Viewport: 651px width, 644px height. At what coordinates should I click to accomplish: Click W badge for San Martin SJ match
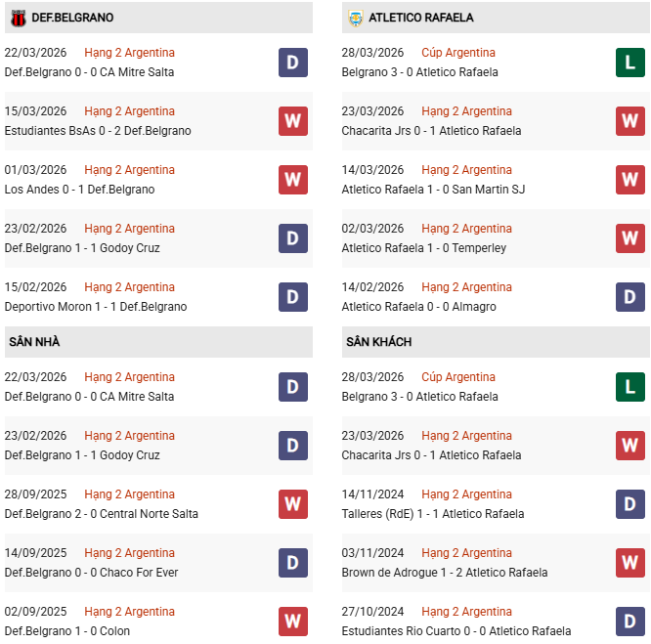pyautogui.click(x=630, y=180)
